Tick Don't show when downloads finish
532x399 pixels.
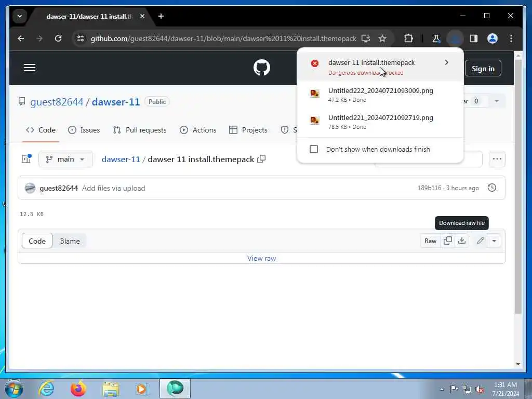click(x=314, y=149)
